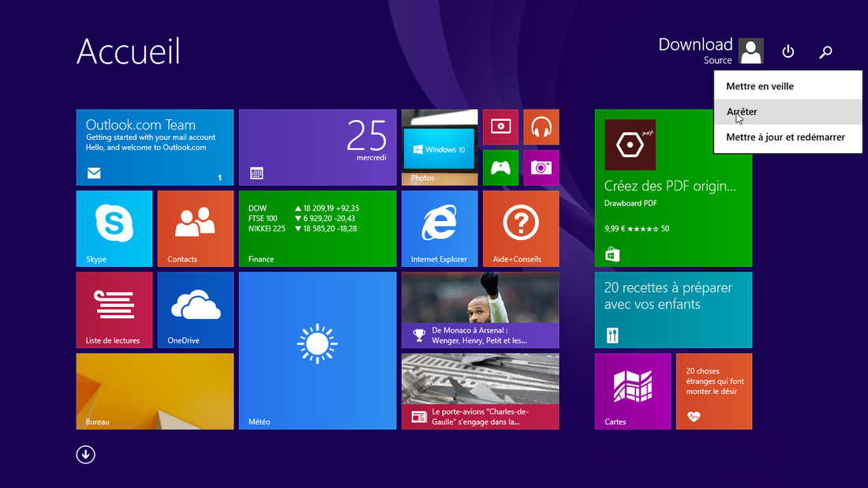
Task: Open health tile 20 choses étranges
Action: coord(714,392)
